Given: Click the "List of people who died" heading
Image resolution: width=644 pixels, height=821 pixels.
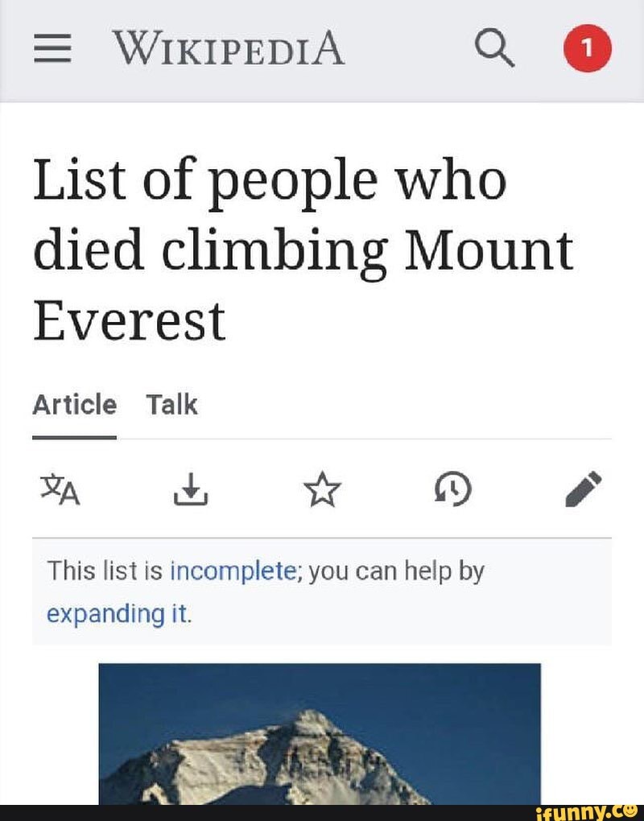Looking at the screenshot, I should pos(270,180).
